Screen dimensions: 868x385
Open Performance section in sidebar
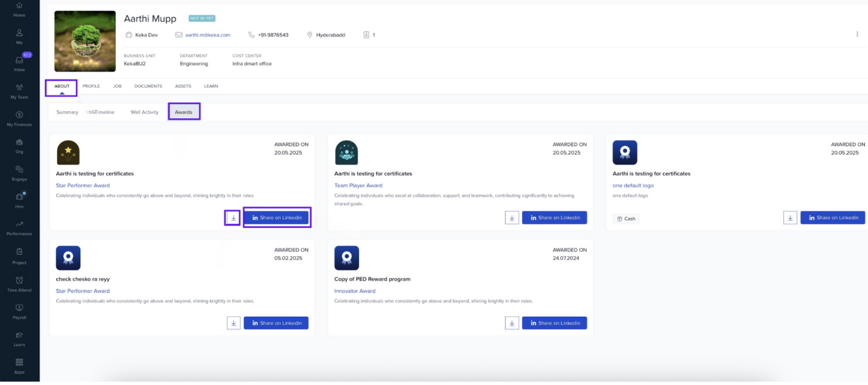pyautogui.click(x=19, y=227)
